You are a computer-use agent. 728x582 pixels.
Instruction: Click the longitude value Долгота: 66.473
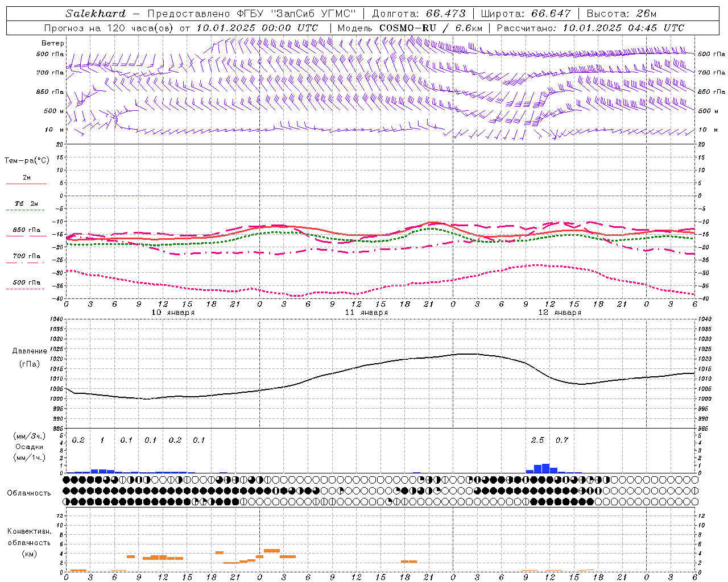(419, 14)
